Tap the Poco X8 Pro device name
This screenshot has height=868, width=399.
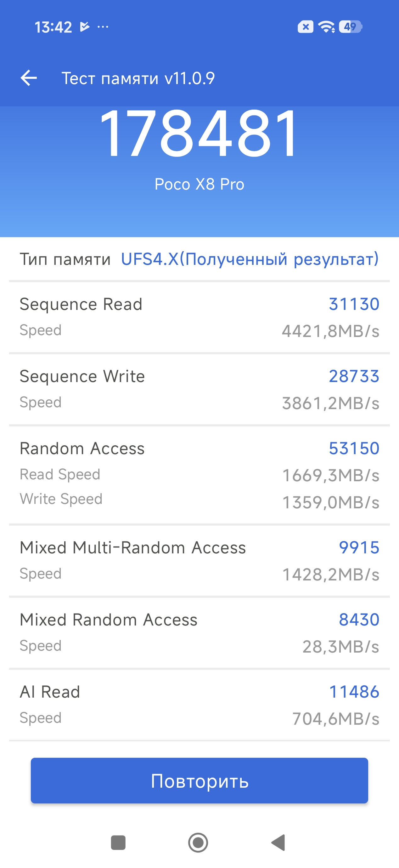point(199,184)
